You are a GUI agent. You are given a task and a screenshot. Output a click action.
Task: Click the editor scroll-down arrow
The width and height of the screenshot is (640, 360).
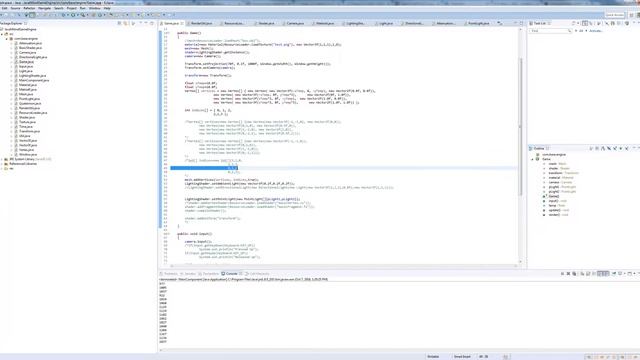[520, 262]
